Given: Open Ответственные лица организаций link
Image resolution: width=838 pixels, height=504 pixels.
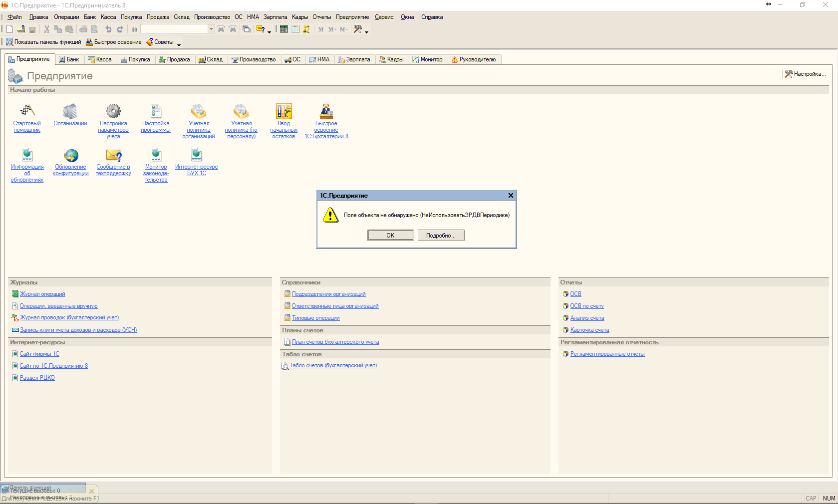Looking at the screenshot, I should point(335,306).
